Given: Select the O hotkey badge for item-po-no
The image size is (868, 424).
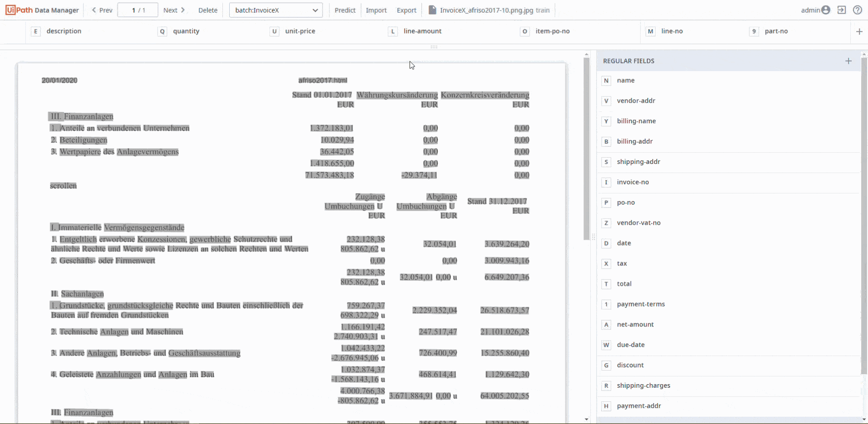Looking at the screenshot, I should [525, 31].
